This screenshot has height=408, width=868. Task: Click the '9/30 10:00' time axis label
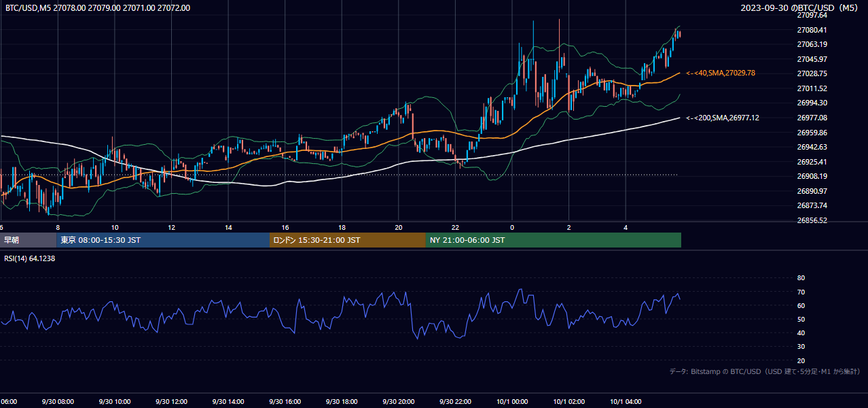[x=115, y=401]
